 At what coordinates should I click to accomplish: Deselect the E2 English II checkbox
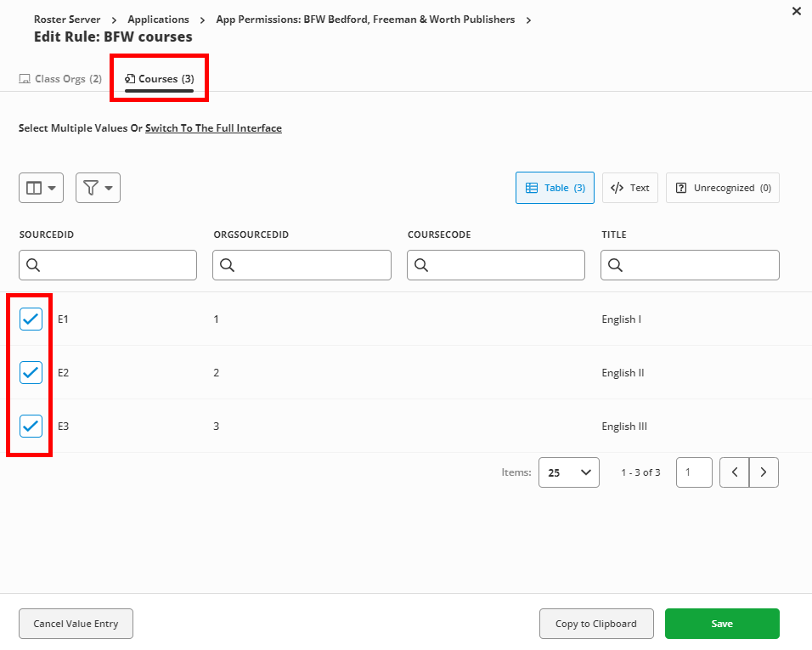pos(31,372)
